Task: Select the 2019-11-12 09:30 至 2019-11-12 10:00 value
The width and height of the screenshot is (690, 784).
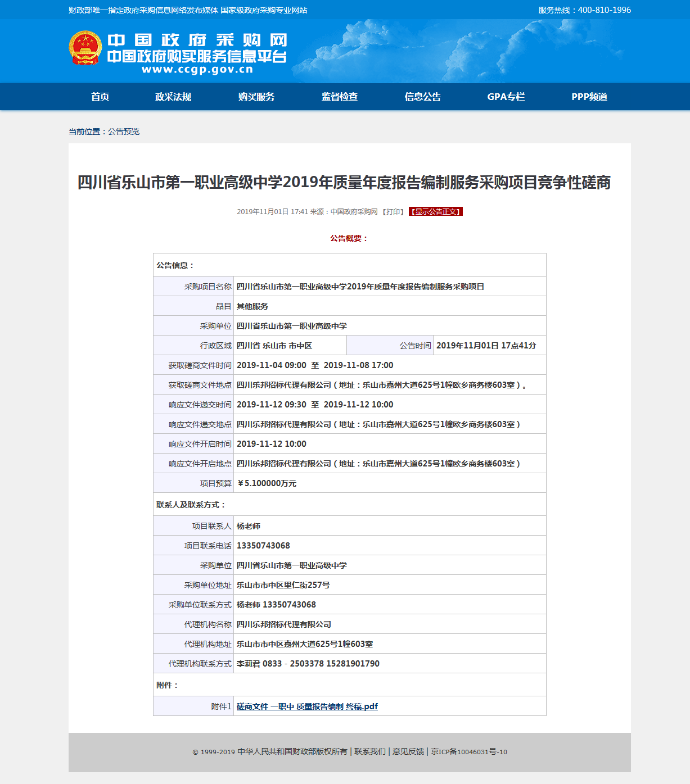Action: point(315,405)
